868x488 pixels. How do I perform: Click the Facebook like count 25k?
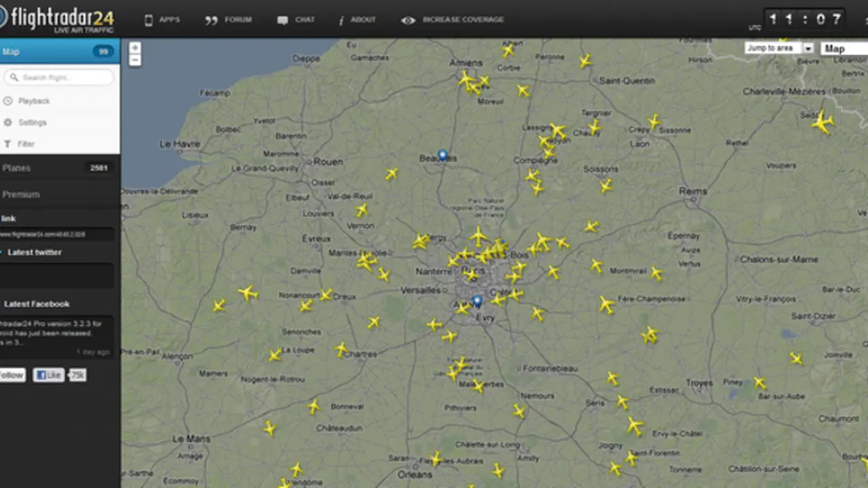click(78, 375)
